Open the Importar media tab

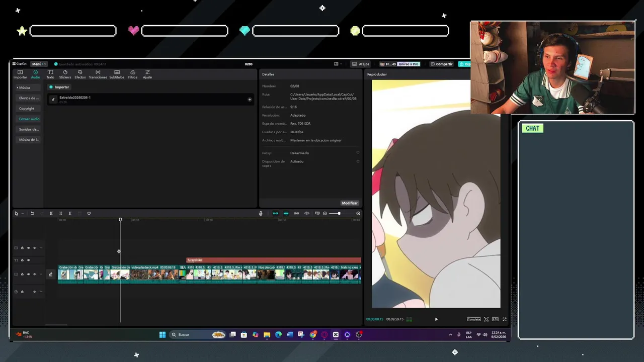pos(20,74)
